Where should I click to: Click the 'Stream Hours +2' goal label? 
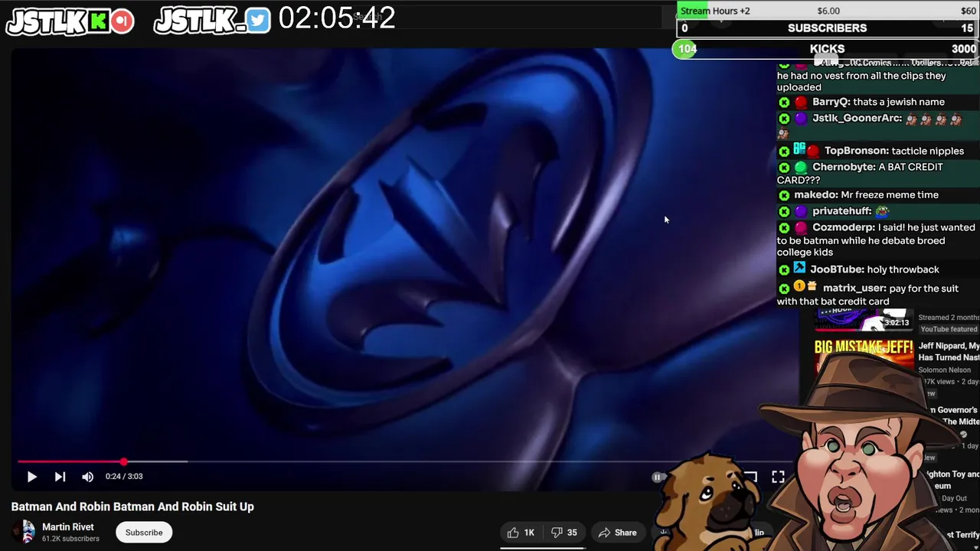(715, 11)
